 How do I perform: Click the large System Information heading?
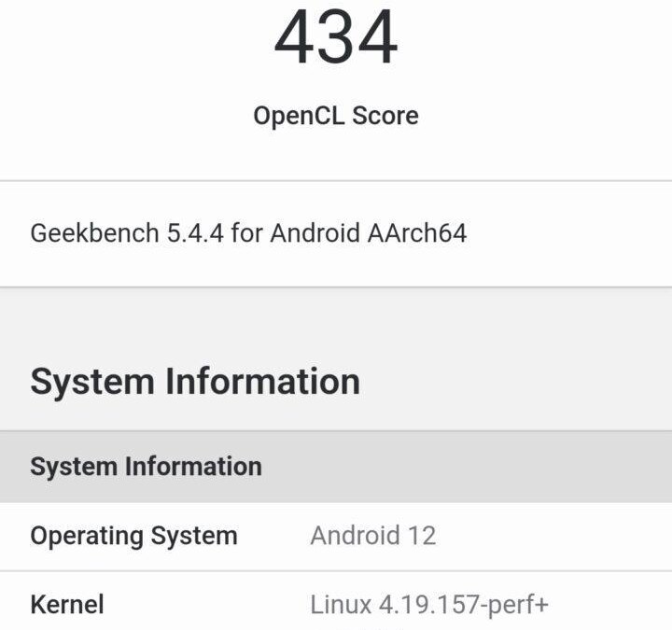195,382
